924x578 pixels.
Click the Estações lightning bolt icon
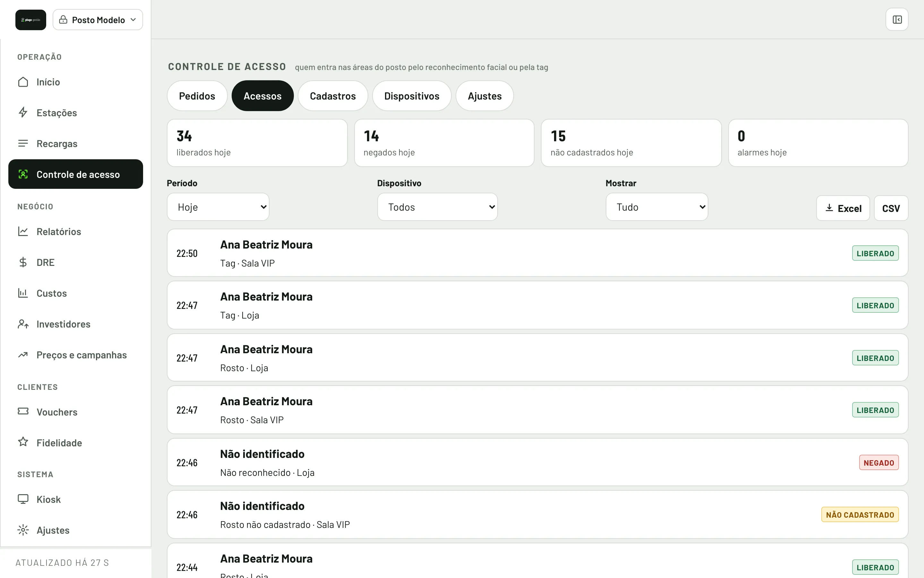click(x=23, y=112)
